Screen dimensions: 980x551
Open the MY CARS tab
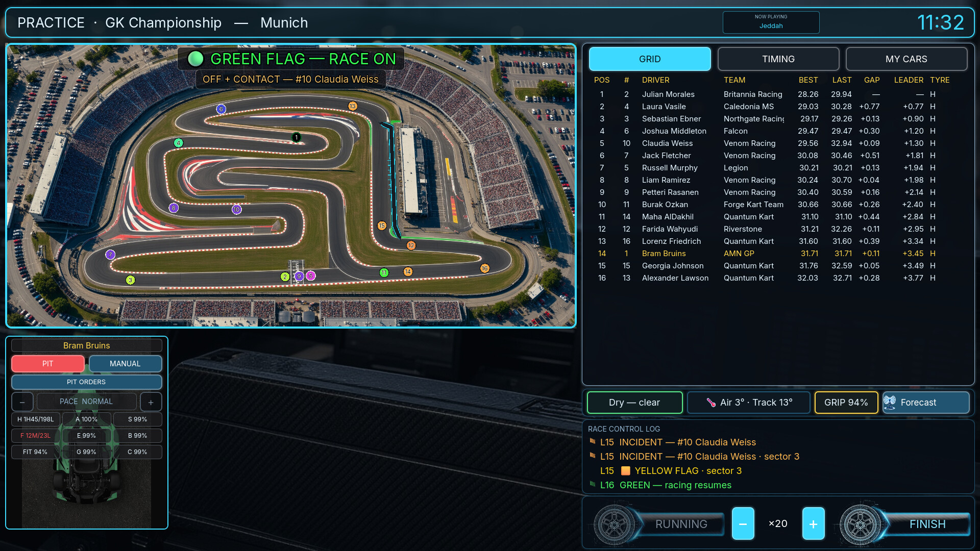906,59
